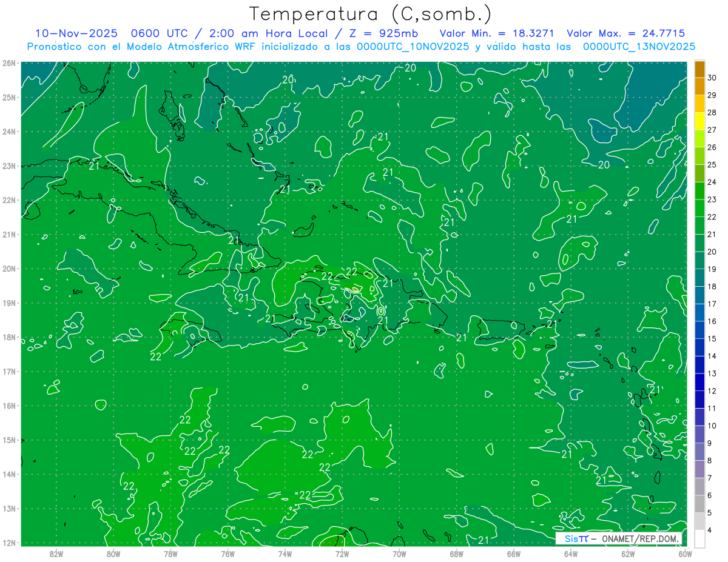Image resolution: width=728 pixels, height=562 pixels.
Task: Click the longitude axis label '82W'
Action: [56, 554]
